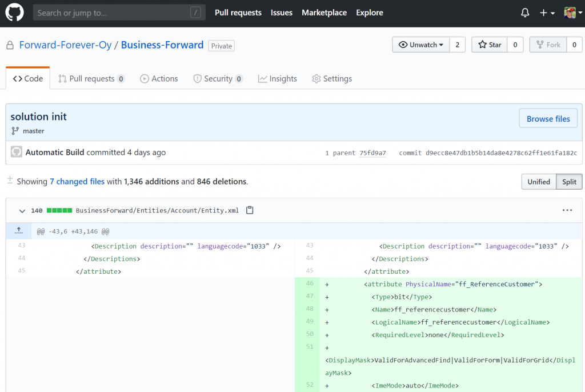Collapse the Entity.xml file diff
Image resolution: width=585 pixels, height=392 pixels.
click(x=22, y=210)
